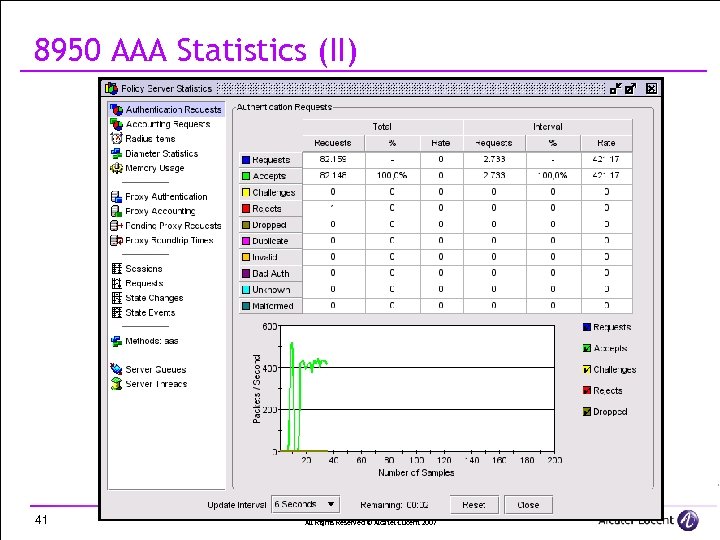The width and height of the screenshot is (720, 540).
Task: Open the Methods: aaa icon
Action: pos(117,341)
